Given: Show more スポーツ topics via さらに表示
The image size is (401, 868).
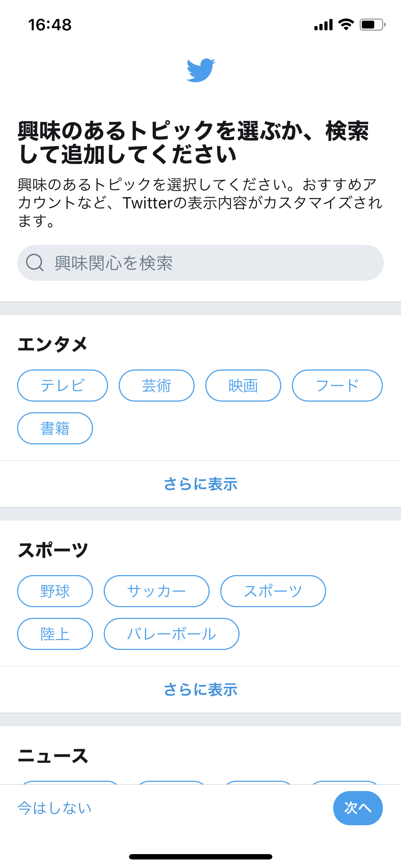Looking at the screenshot, I should [201, 690].
